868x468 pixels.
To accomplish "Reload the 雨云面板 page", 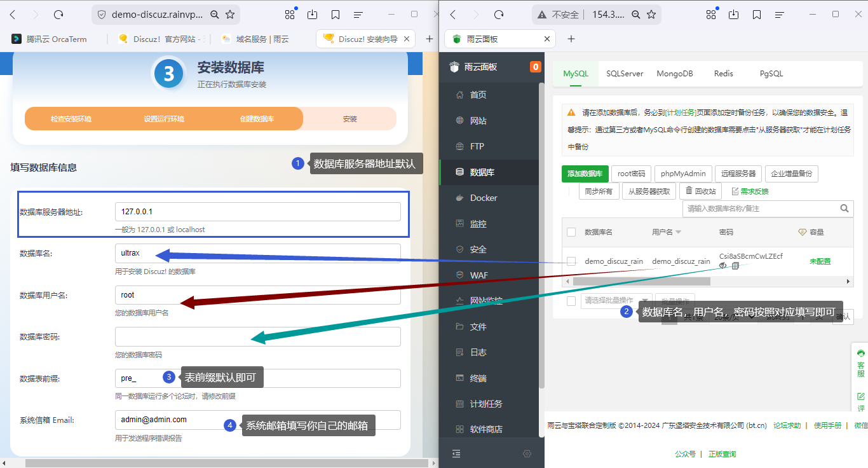I will [x=499, y=14].
